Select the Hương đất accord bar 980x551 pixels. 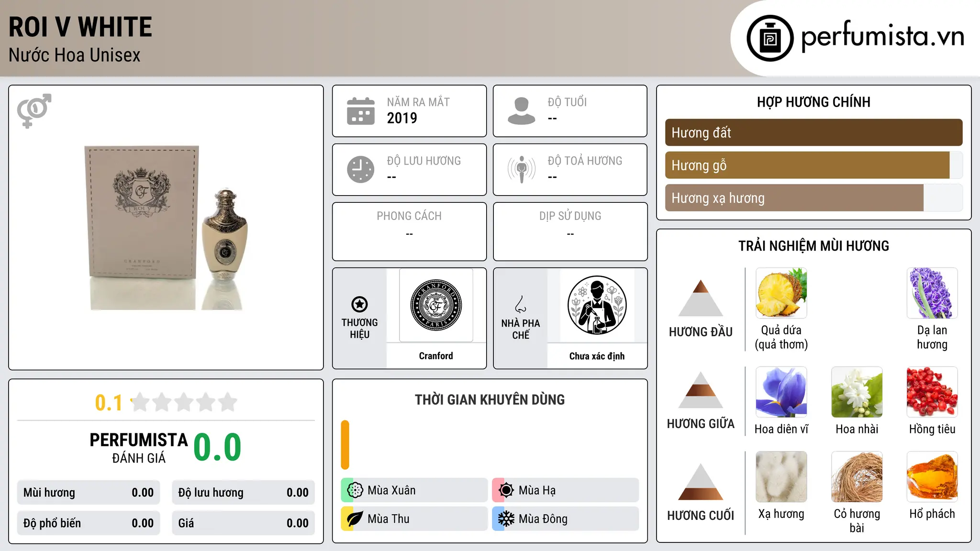tap(813, 132)
